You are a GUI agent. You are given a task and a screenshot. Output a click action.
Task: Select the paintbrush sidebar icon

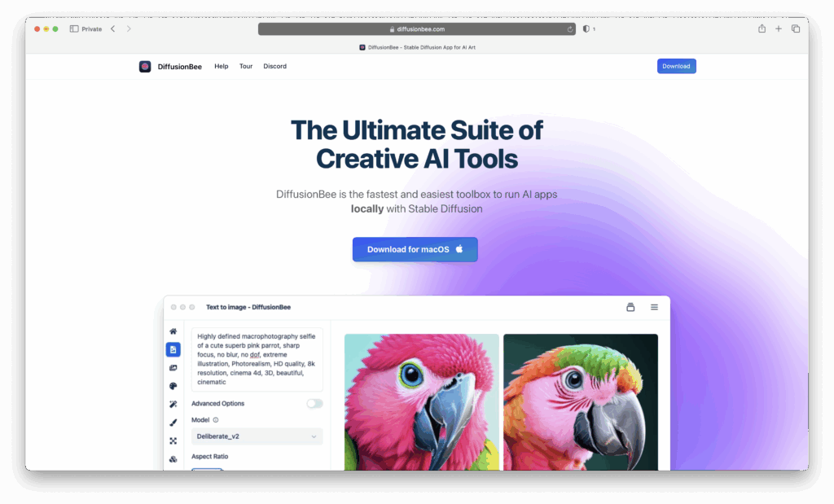173,423
